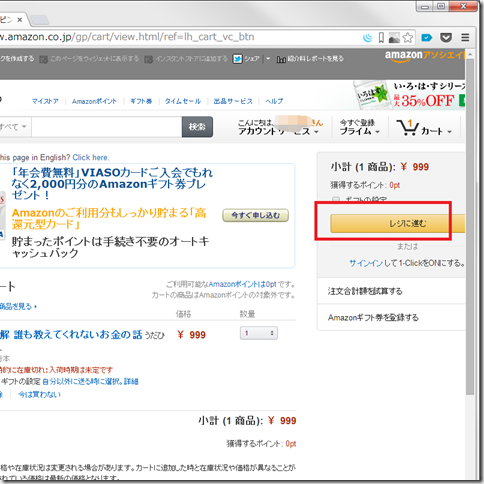This screenshot has height=484, width=484.
Task: Click the widget page icon in associates bar
Action: pos(43,59)
